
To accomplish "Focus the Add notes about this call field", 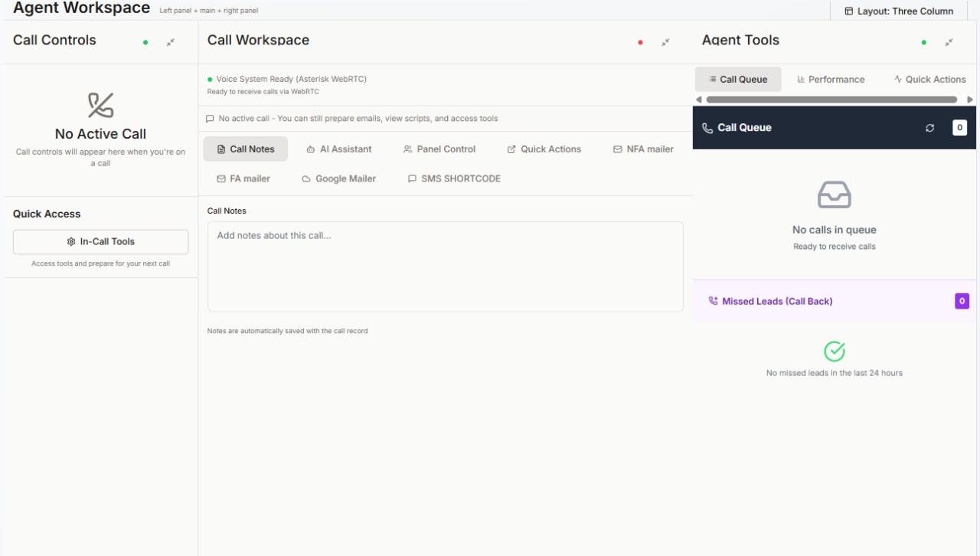I will coord(445,267).
